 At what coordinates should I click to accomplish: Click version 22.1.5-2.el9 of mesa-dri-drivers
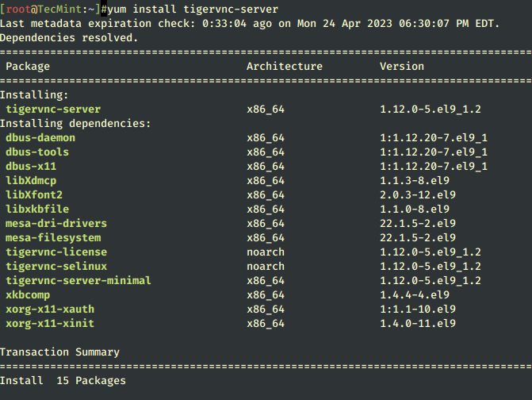pos(418,224)
